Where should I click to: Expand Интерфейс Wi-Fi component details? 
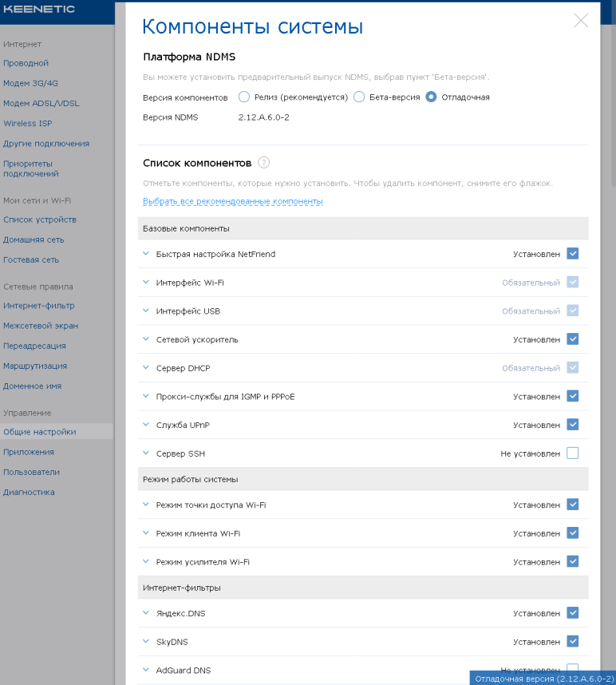[x=146, y=282]
